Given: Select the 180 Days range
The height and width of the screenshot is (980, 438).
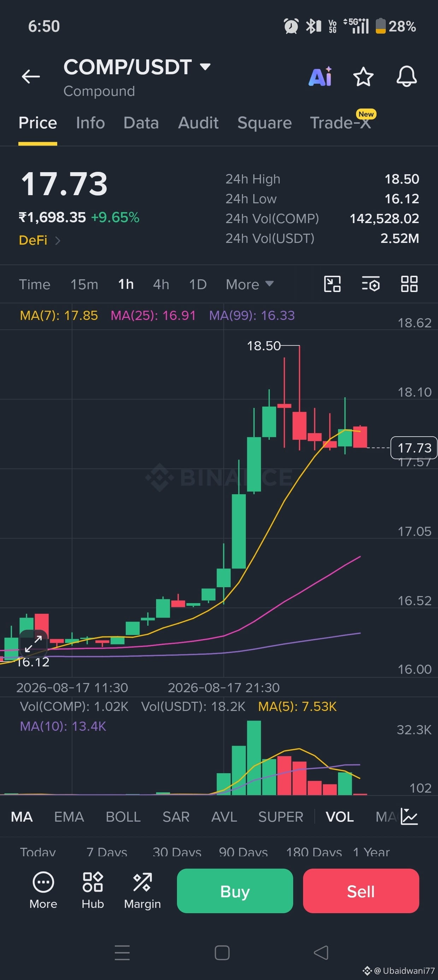Looking at the screenshot, I should [314, 852].
